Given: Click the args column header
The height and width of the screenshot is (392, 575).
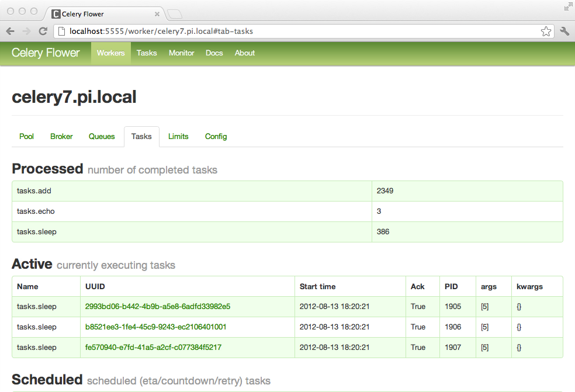Looking at the screenshot, I should pos(489,287).
